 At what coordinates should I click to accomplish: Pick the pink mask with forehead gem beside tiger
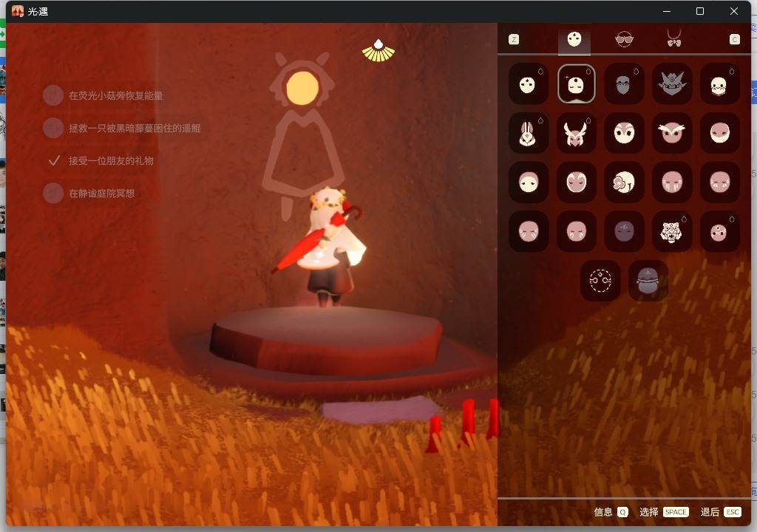pyautogui.click(x=719, y=231)
